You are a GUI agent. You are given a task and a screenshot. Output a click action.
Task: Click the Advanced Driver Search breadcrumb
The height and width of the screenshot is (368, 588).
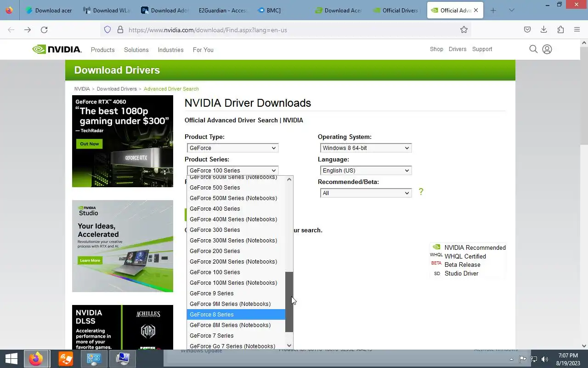tap(171, 89)
